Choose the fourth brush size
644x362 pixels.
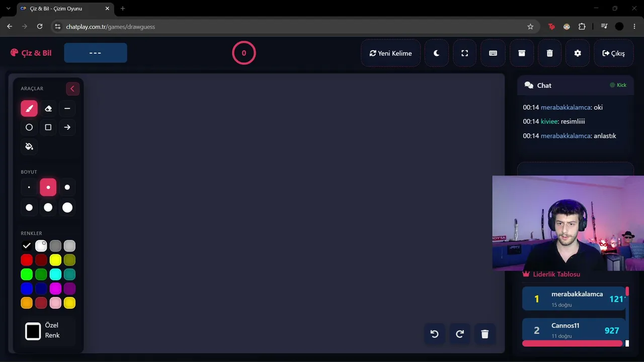pyautogui.click(x=29, y=207)
